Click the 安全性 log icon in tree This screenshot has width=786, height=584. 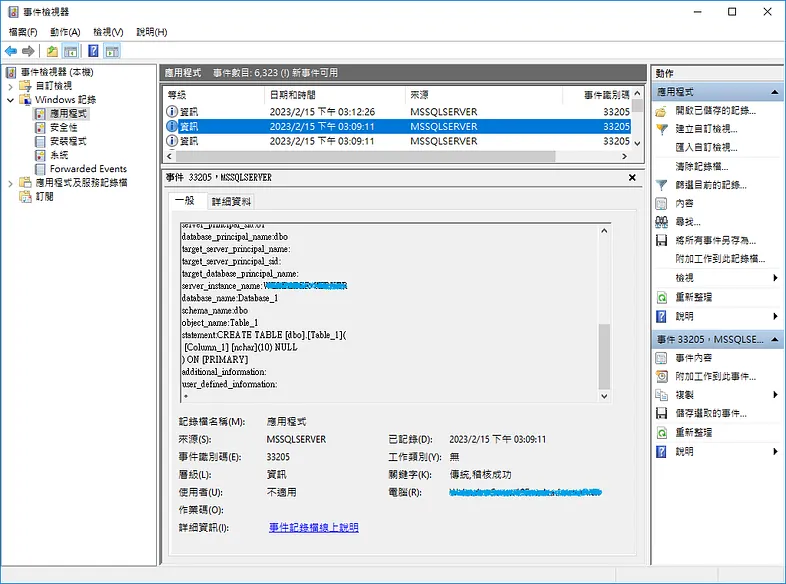pyautogui.click(x=40, y=128)
